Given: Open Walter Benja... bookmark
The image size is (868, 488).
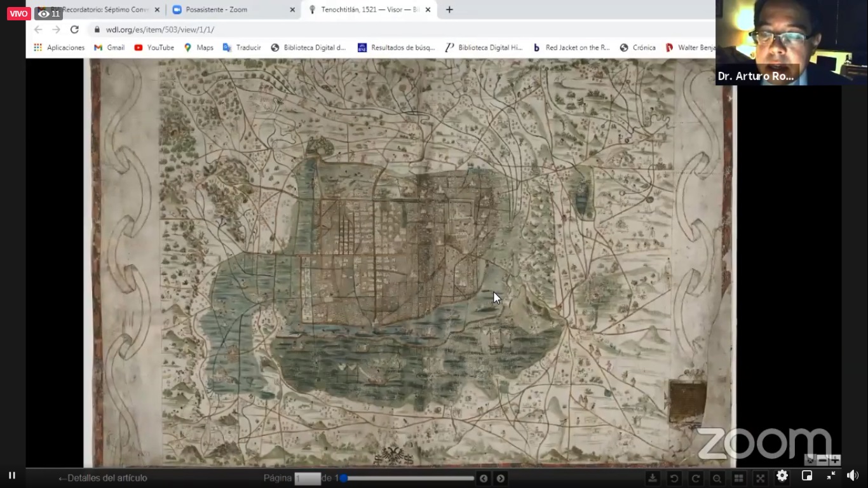Looking at the screenshot, I should [690, 48].
